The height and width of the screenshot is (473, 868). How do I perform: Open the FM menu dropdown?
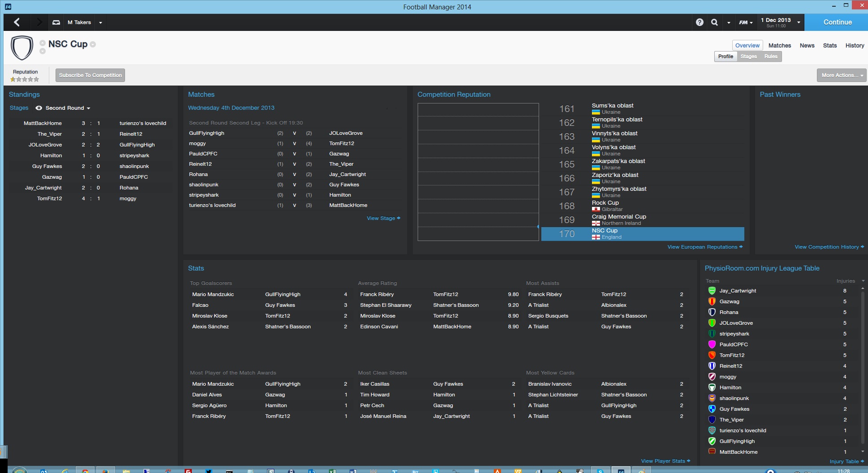(746, 22)
